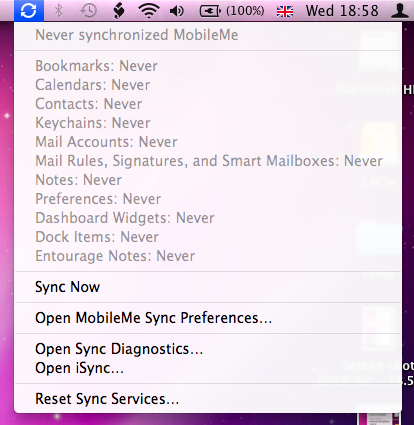Click the Wed 18:58 clock
414x425 pixels.
342,11
